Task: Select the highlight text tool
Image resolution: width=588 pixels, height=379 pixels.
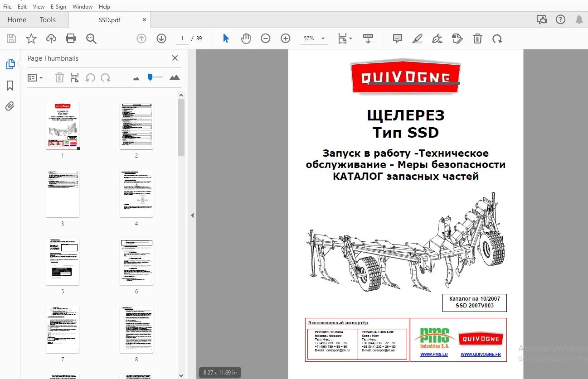Action: 418,39
